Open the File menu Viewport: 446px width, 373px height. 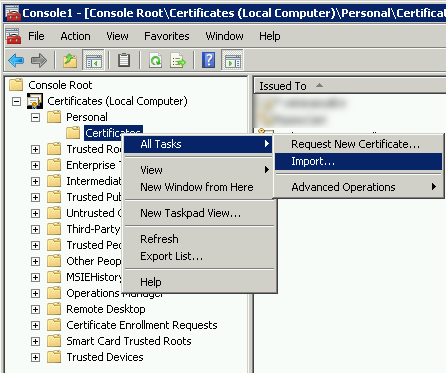36,36
